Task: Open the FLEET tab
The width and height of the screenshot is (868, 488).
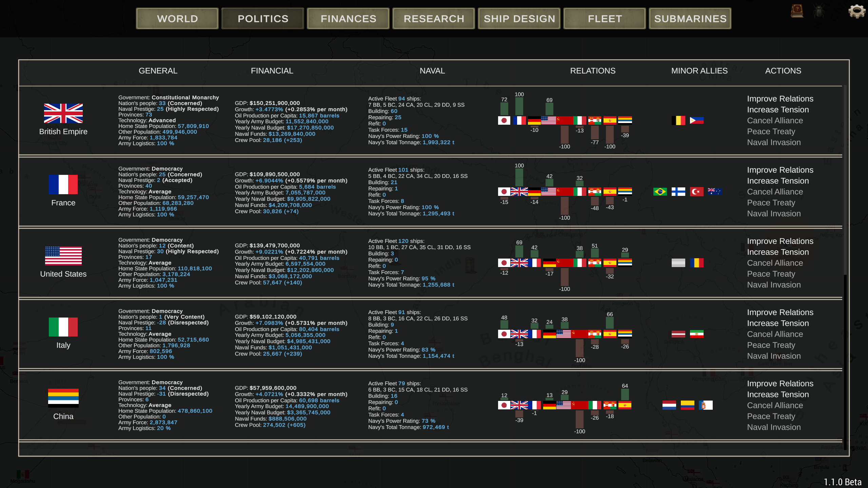Action: pos(605,19)
